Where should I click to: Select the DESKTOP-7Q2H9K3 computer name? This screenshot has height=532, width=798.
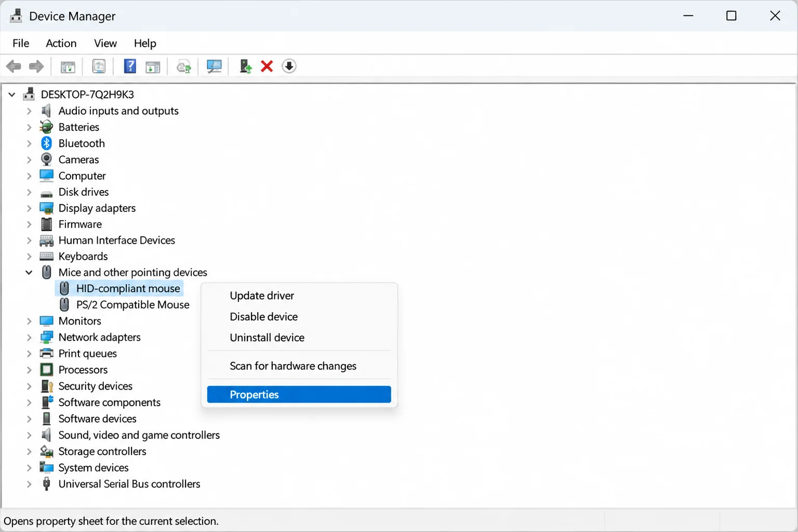87,95
